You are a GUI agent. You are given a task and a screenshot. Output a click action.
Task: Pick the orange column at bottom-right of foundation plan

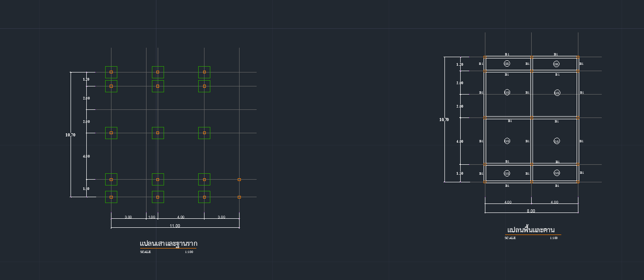(239, 197)
